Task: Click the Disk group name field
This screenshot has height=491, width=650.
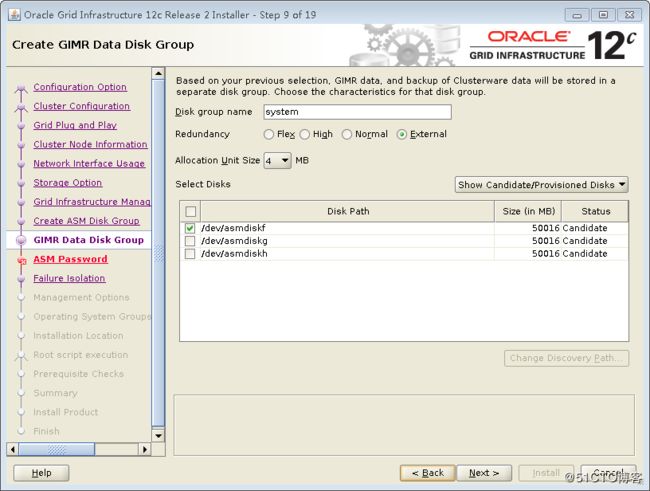Action: pos(357,112)
